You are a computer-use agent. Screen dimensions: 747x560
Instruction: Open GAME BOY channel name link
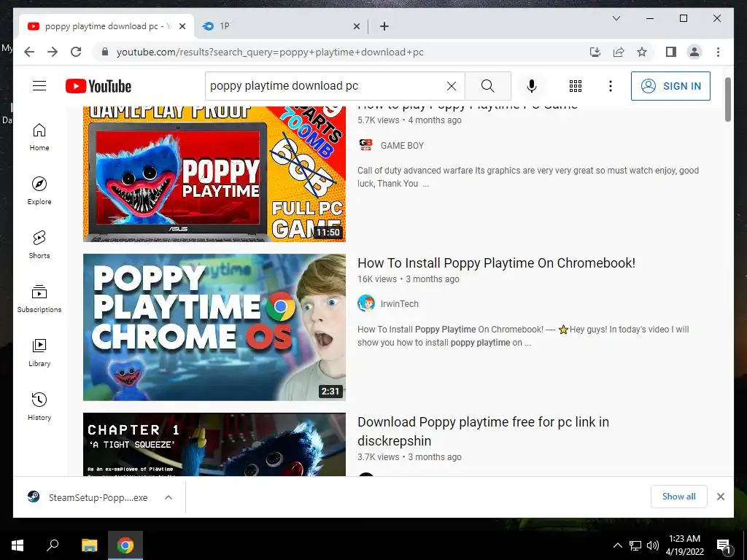tap(402, 146)
